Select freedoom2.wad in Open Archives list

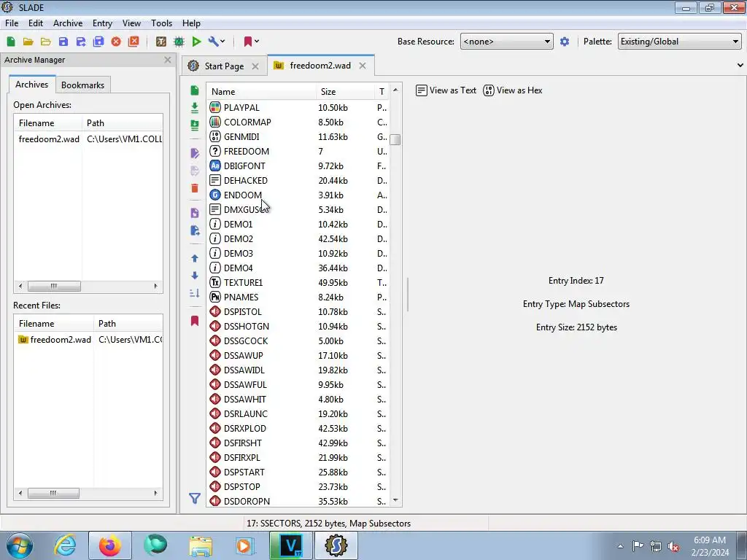tap(88, 139)
